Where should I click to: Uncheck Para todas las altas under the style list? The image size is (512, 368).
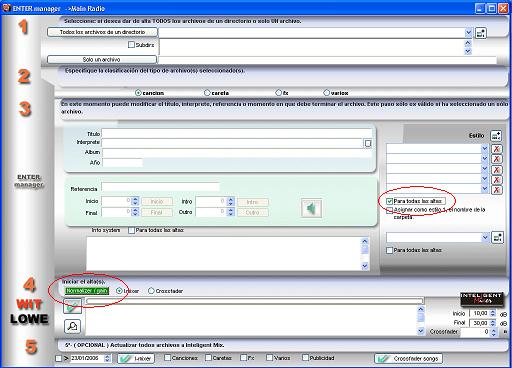click(389, 201)
